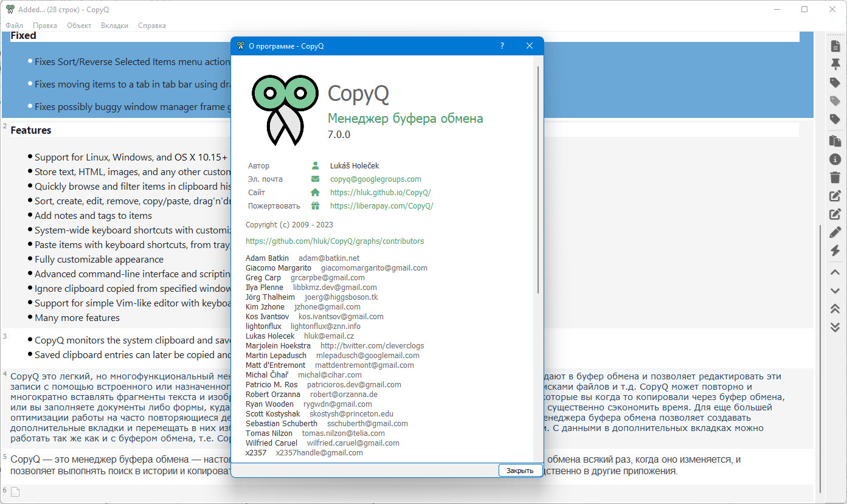Select the Fixed item heading in the list
The height and width of the screenshot is (504, 847).
(23, 35)
